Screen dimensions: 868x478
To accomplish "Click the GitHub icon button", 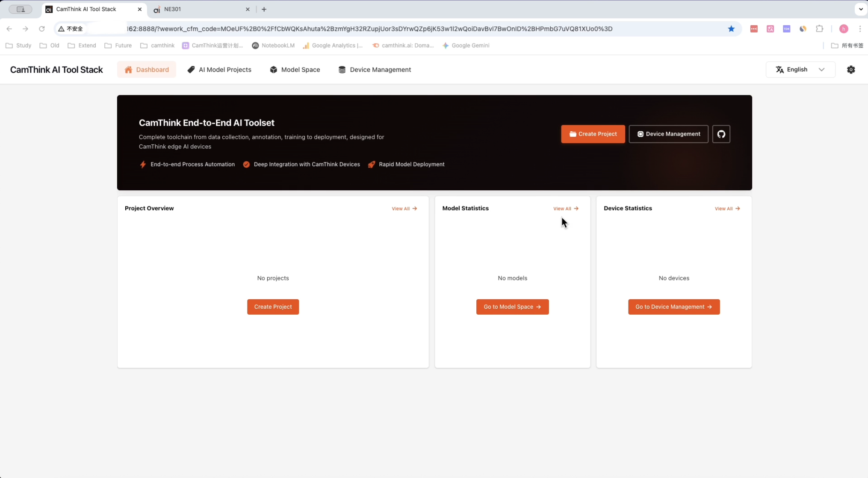I will click(721, 134).
